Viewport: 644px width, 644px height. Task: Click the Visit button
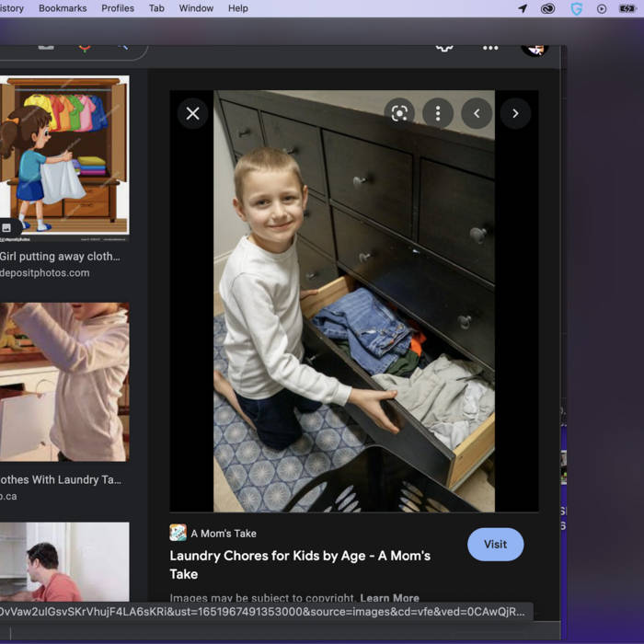[495, 544]
